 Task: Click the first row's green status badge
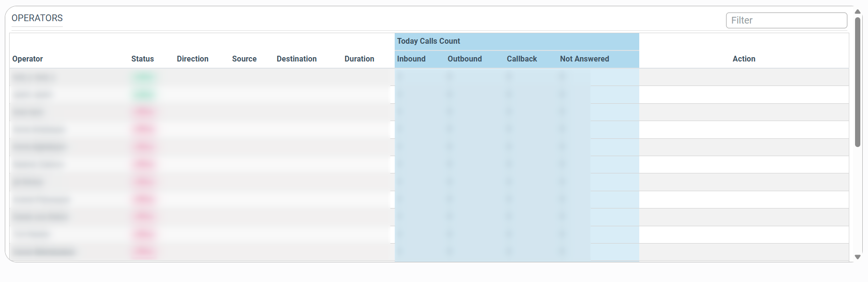[144, 77]
